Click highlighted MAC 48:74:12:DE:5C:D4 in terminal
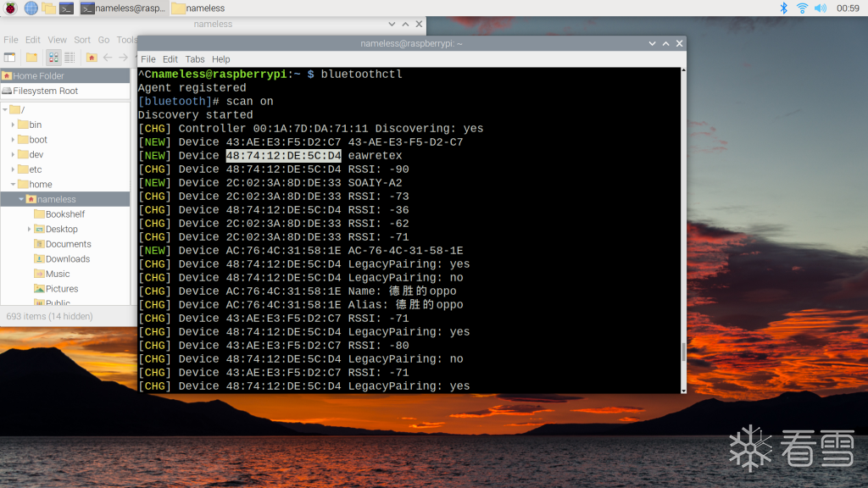Viewport: 868px width, 488px height. (283, 156)
